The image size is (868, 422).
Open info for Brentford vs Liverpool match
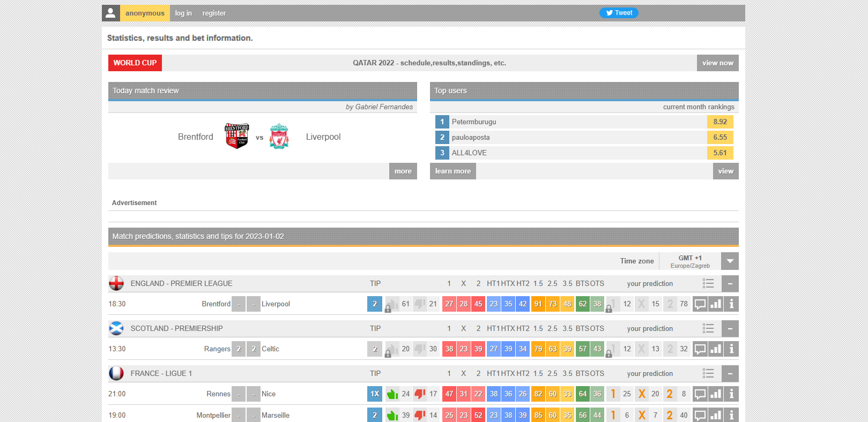coord(731,304)
